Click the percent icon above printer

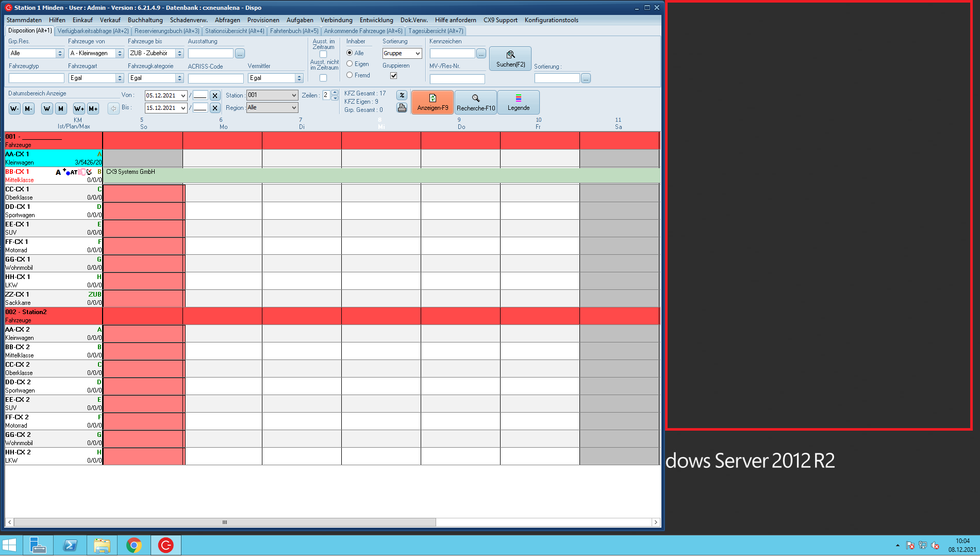pyautogui.click(x=402, y=95)
